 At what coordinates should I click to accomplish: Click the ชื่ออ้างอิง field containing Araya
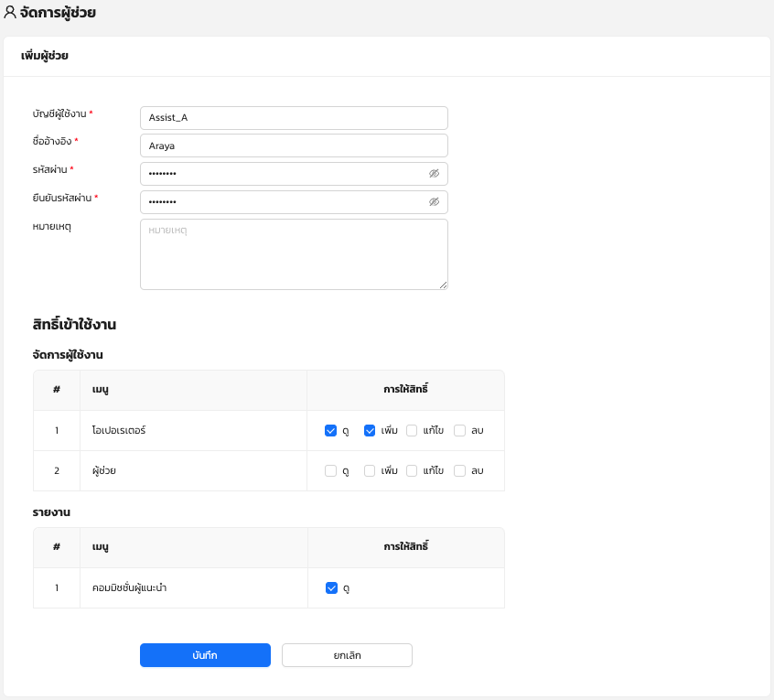pos(293,145)
